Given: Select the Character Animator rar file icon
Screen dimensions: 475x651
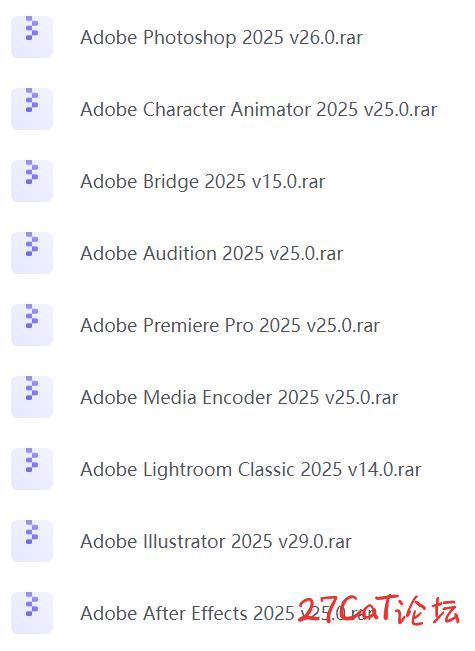Looking at the screenshot, I should tap(32, 109).
